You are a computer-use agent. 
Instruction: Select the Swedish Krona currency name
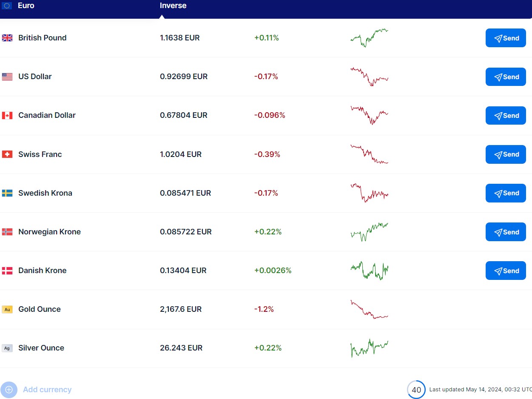click(x=45, y=193)
